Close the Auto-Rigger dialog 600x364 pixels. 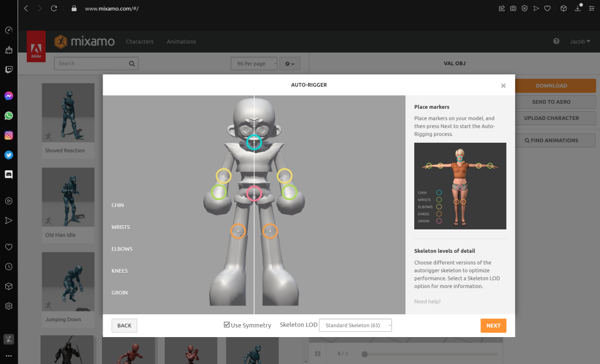[x=503, y=85]
